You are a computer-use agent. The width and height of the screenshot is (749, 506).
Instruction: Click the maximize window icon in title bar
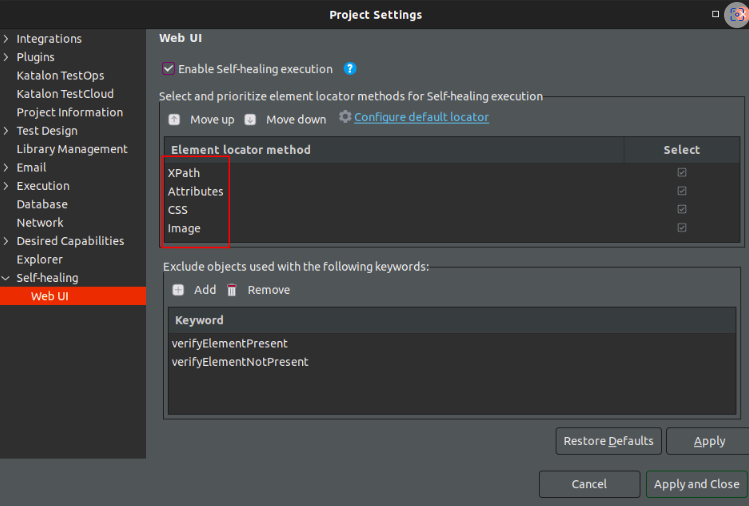pyautogui.click(x=716, y=15)
